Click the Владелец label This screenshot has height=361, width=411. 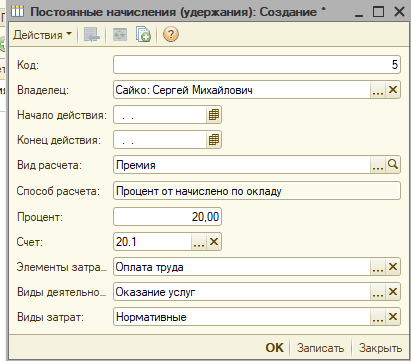click(x=43, y=90)
